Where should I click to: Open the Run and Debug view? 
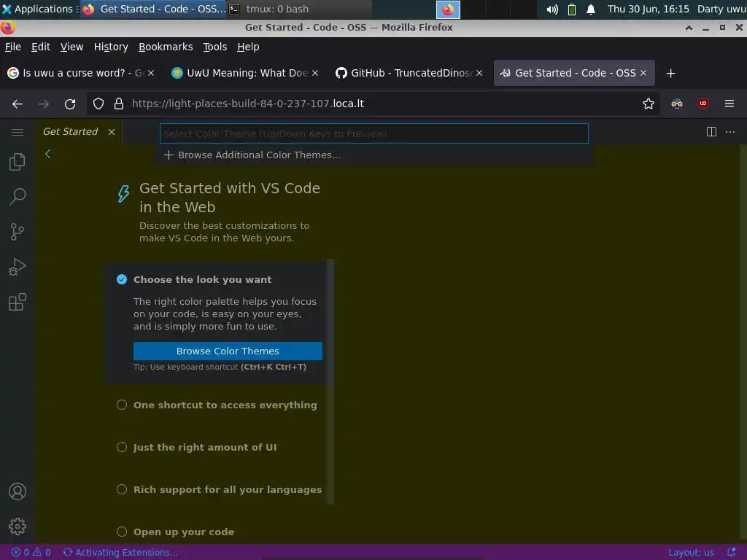(x=18, y=267)
